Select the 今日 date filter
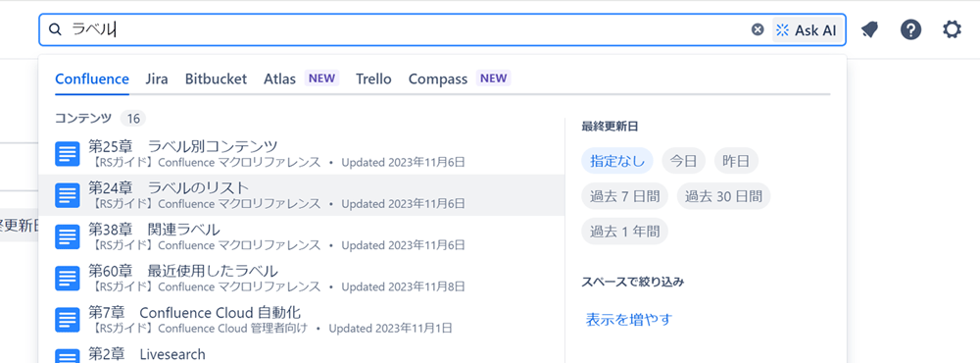980x363 pixels. [683, 161]
